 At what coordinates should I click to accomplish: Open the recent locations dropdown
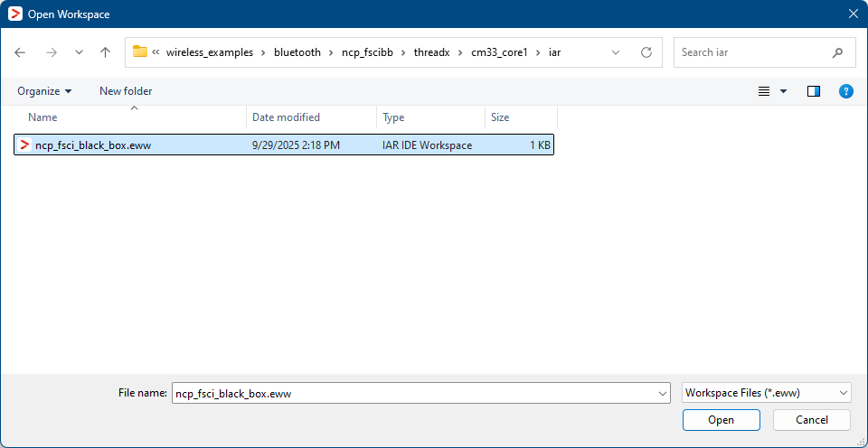tap(79, 52)
